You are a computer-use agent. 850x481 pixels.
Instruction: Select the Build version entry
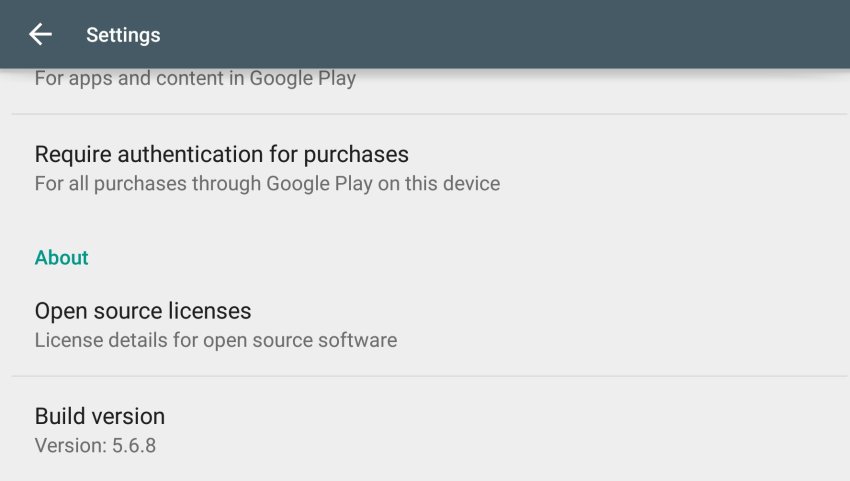coord(100,416)
